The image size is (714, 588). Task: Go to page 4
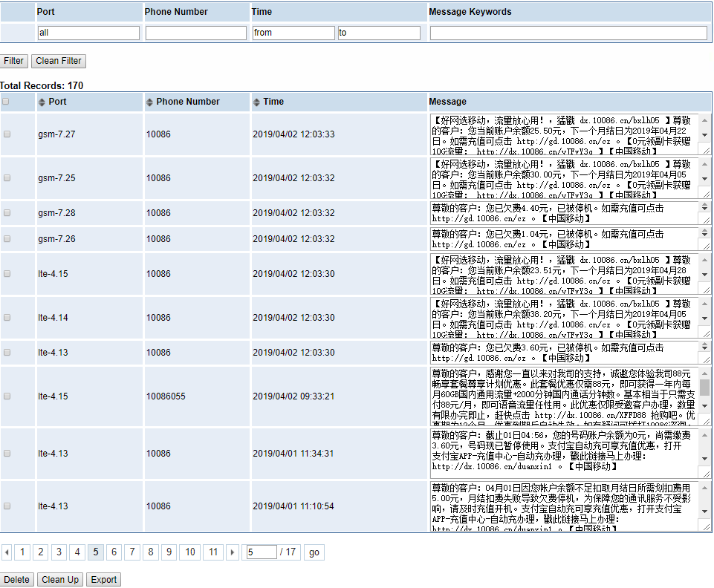(77, 552)
